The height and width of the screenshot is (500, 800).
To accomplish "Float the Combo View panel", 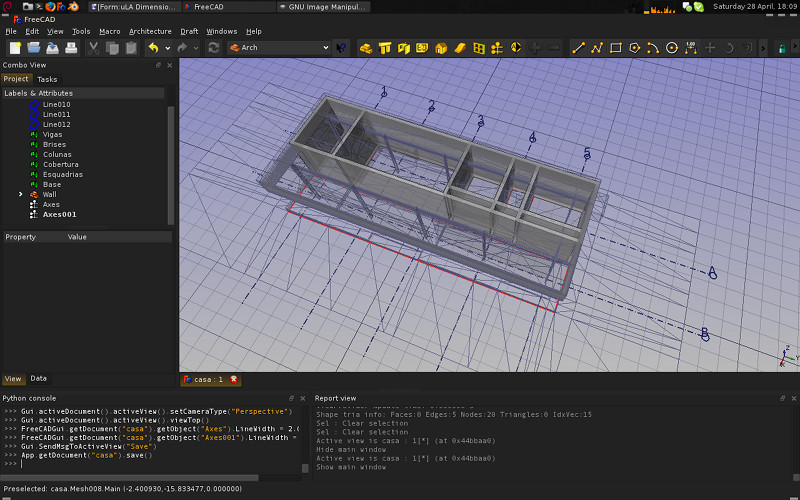I will point(159,65).
